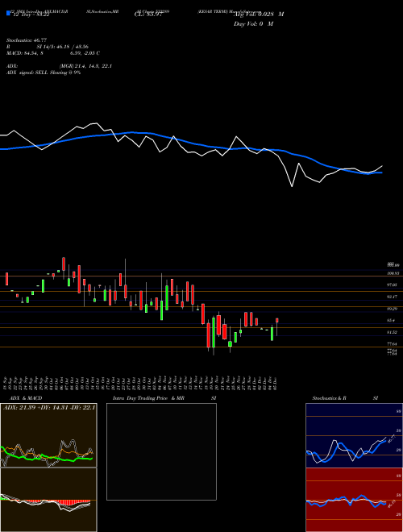This screenshot has height=532, width=403.
Task: Click the "Avg Vol: 0.028 M" text
Action: [259, 15]
